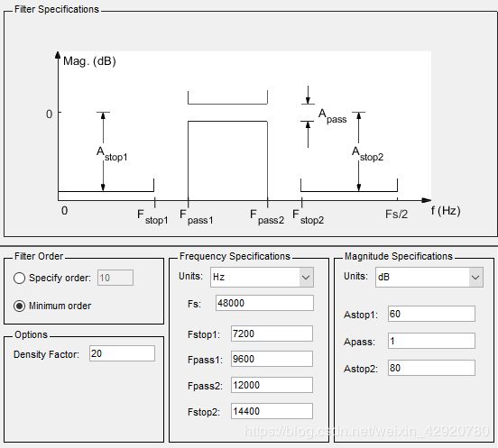Open the frequency Units Hz dropdown
The image size is (498, 448).
262,277
